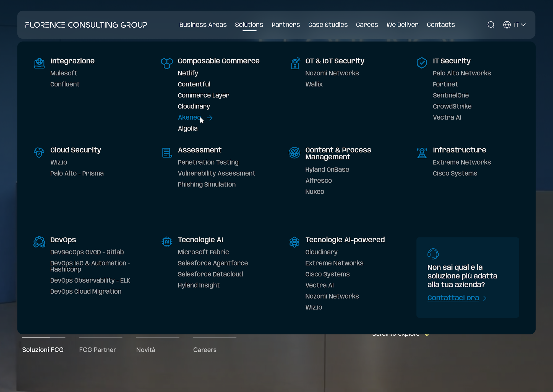Viewport: 553px width, 392px height.
Task: Open the DevOps Cloud Migration link
Action: (x=86, y=292)
